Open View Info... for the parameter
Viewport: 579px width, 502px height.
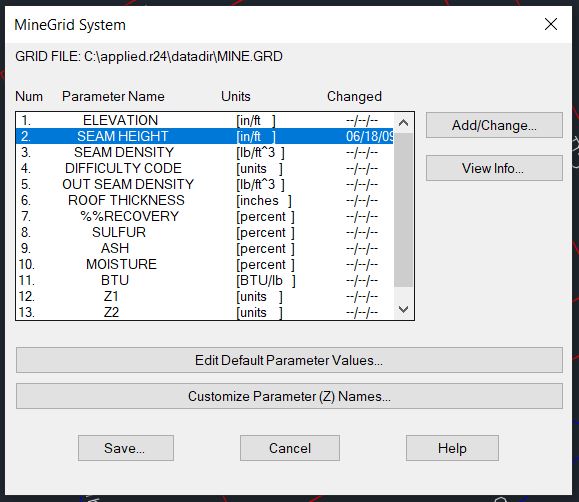coord(494,168)
